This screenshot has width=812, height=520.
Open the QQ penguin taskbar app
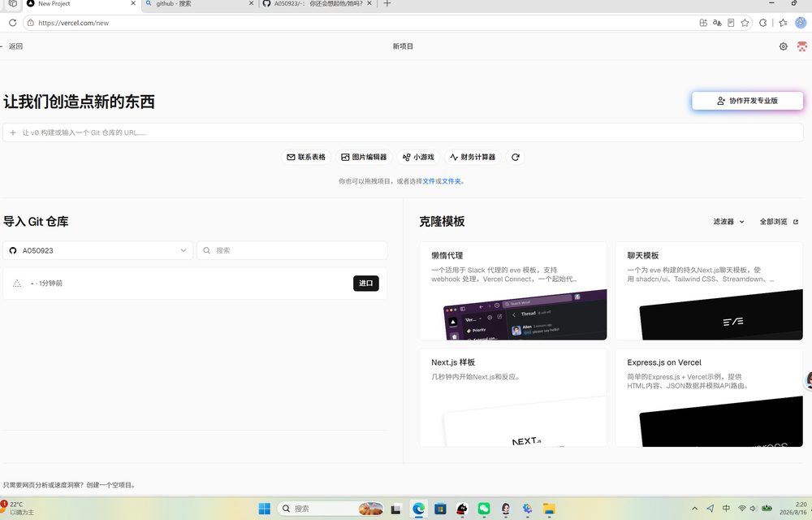pos(462,509)
